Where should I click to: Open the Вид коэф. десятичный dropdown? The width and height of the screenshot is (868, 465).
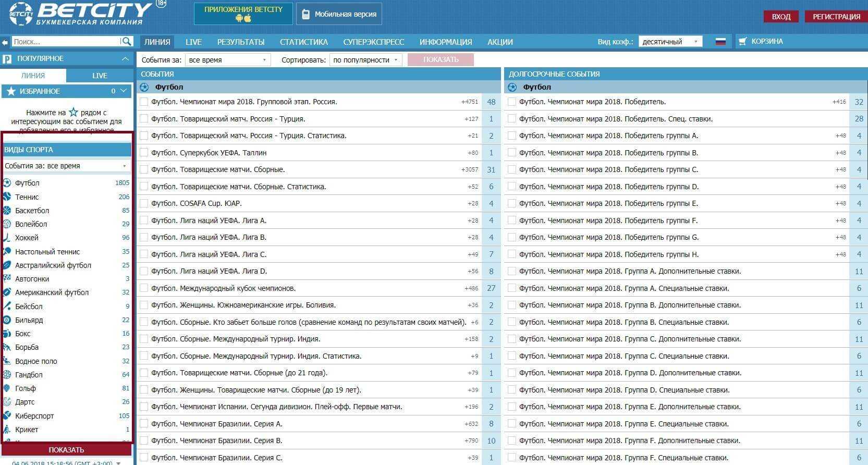(x=670, y=42)
